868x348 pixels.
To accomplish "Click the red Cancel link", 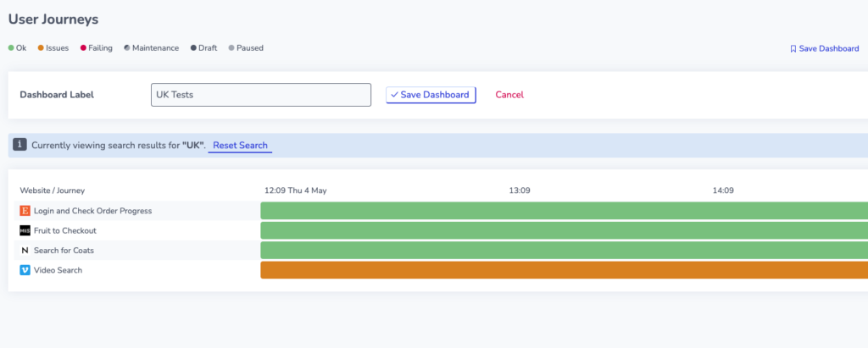I will pos(509,95).
